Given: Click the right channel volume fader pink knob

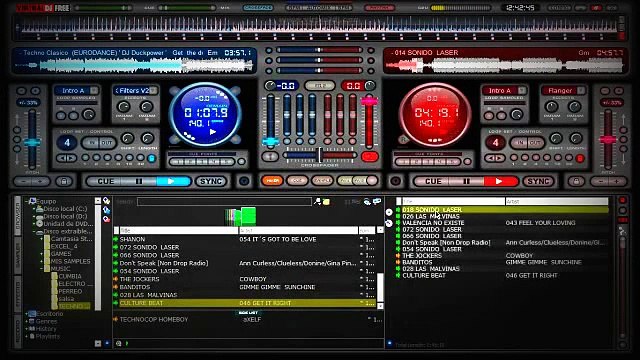Looking at the screenshot, I should pos(369,101).
